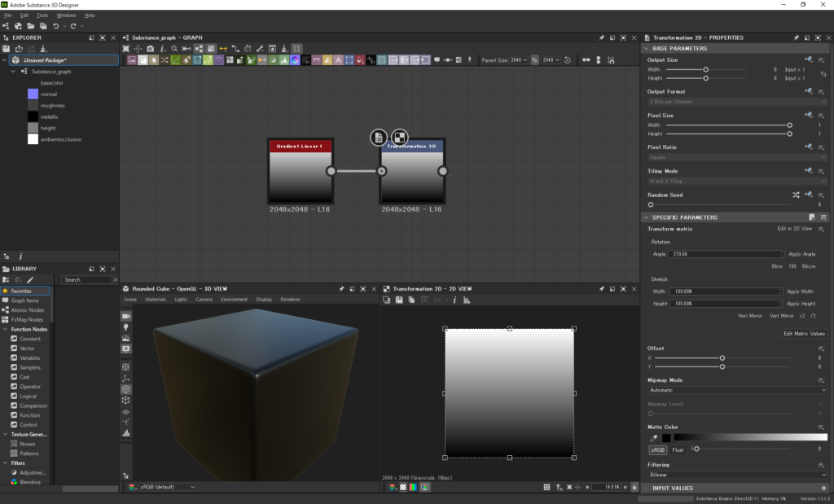Open the sRGB (default) color profile dropdown

pyautogui.click(x=168, y=487)
